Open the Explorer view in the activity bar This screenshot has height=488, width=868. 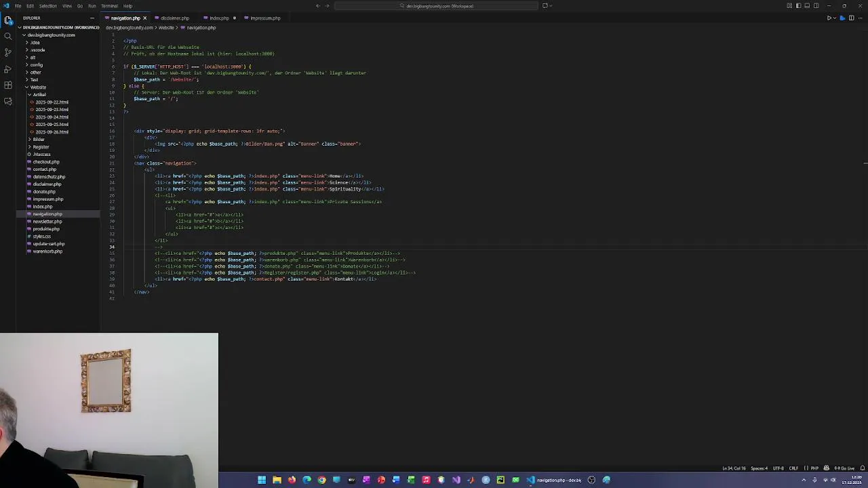coord(8,20)
